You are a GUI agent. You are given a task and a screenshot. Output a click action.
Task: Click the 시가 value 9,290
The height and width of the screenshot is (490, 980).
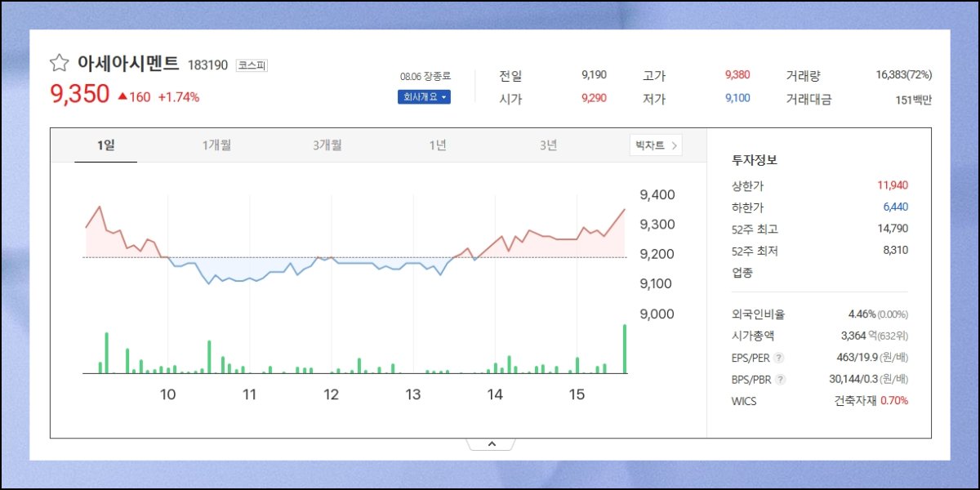click(x=594, y=99)
